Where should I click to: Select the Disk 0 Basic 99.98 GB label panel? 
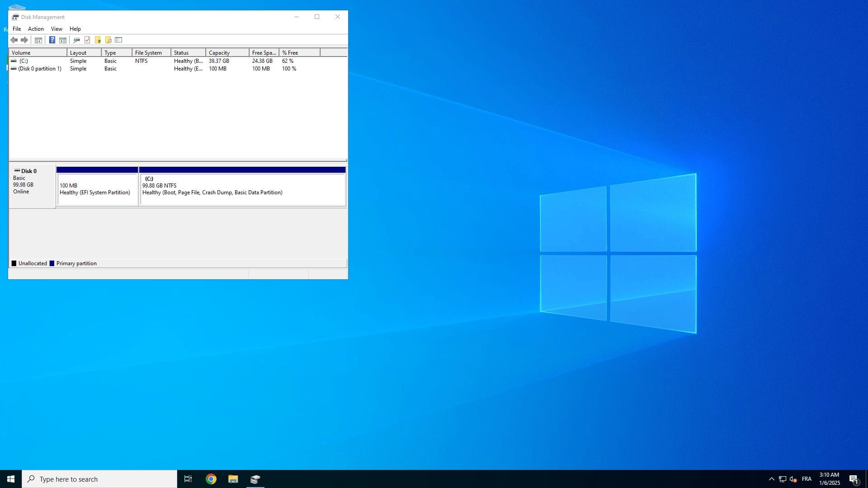pos(32,186)
